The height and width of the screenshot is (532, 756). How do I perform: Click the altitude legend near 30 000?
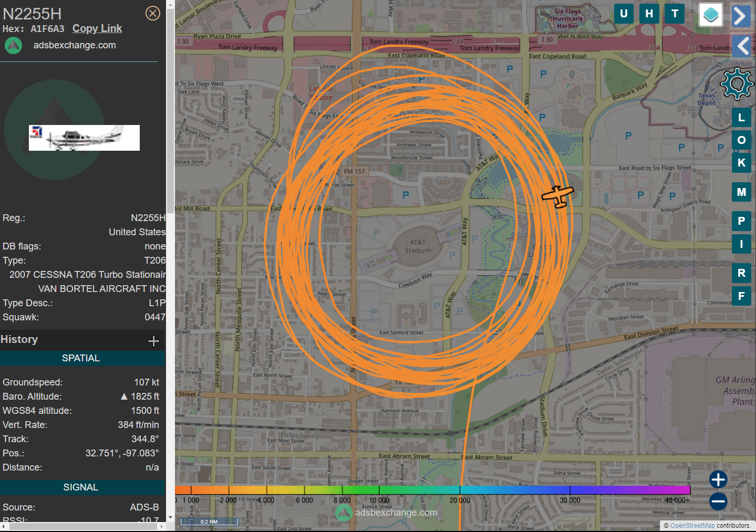[x=570, y=490]
